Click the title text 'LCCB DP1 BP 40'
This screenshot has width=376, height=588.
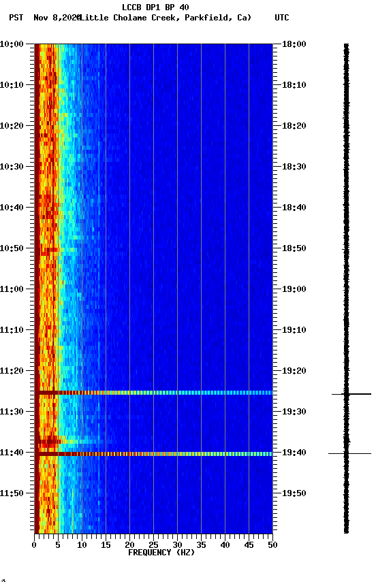click(155, 7)
